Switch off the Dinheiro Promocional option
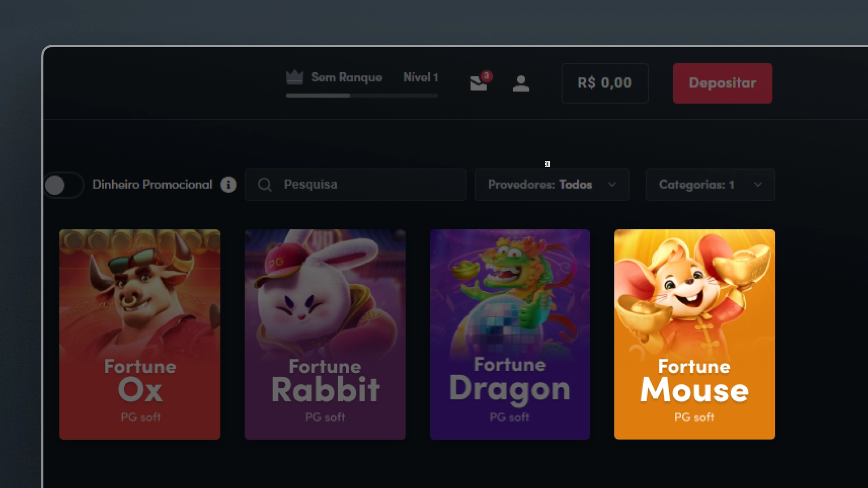The image size is (868, 488). tap(63, 185)
